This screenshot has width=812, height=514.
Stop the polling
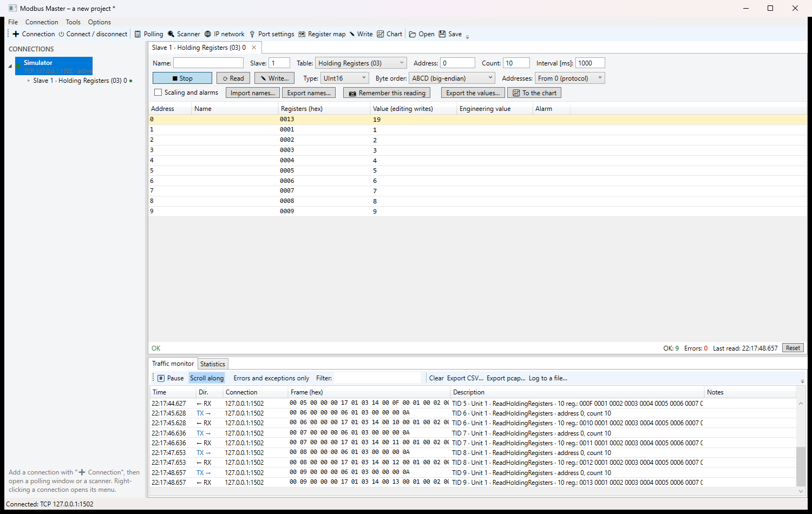[182, 78]
